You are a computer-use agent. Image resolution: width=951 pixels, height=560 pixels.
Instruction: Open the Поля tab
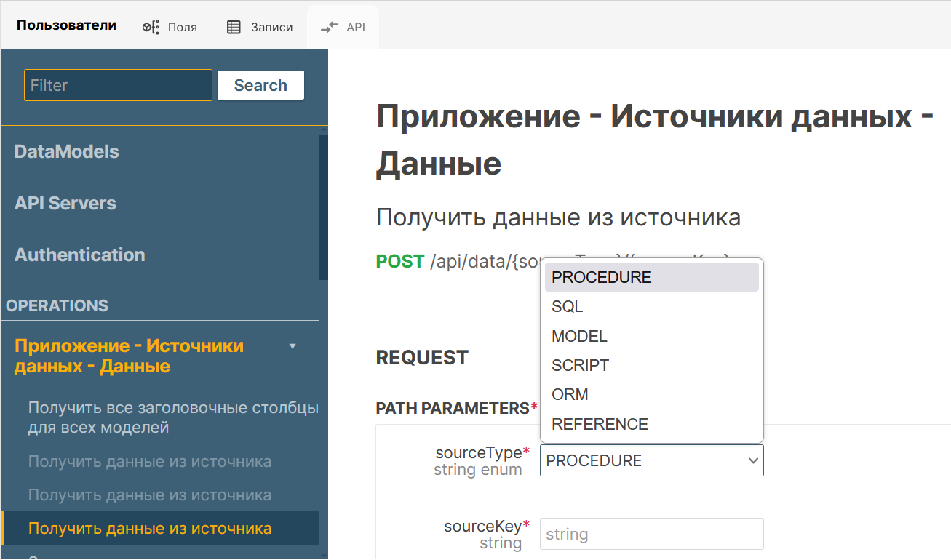(x=182, y=27)
